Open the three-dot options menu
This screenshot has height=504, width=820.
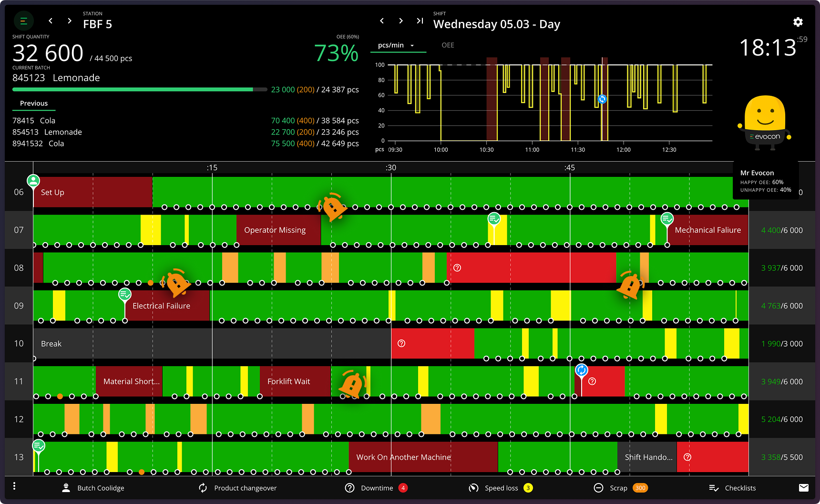tap(14, 486)
